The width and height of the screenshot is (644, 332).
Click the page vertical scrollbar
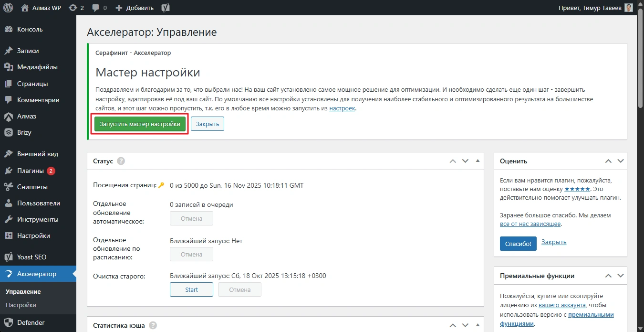pyautogui.click(x=640, y=143)
